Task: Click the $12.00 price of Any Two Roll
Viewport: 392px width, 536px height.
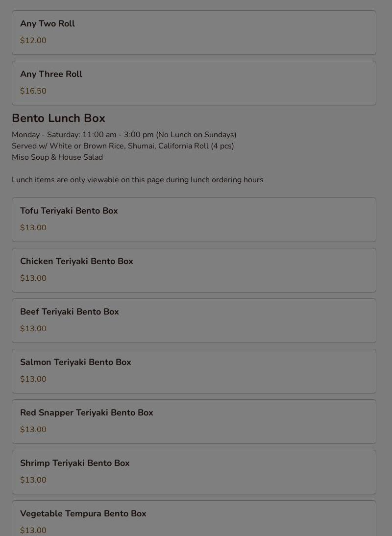Action: tap(33, 40)
